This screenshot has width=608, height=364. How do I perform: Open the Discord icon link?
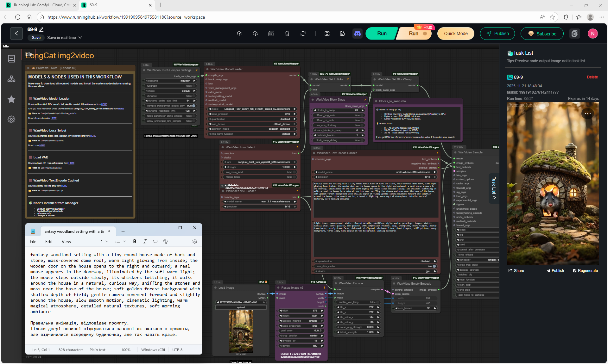pos(358,34)
